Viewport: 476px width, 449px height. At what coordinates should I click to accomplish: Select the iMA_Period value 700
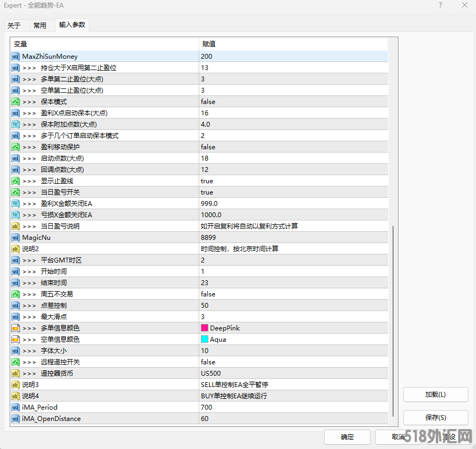pos(206,407)
